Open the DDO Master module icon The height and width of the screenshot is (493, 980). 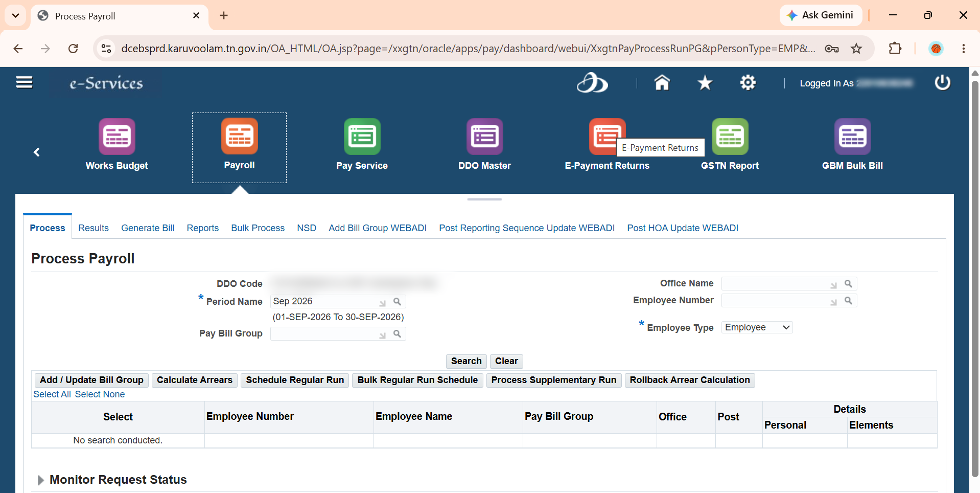point(485,137)
